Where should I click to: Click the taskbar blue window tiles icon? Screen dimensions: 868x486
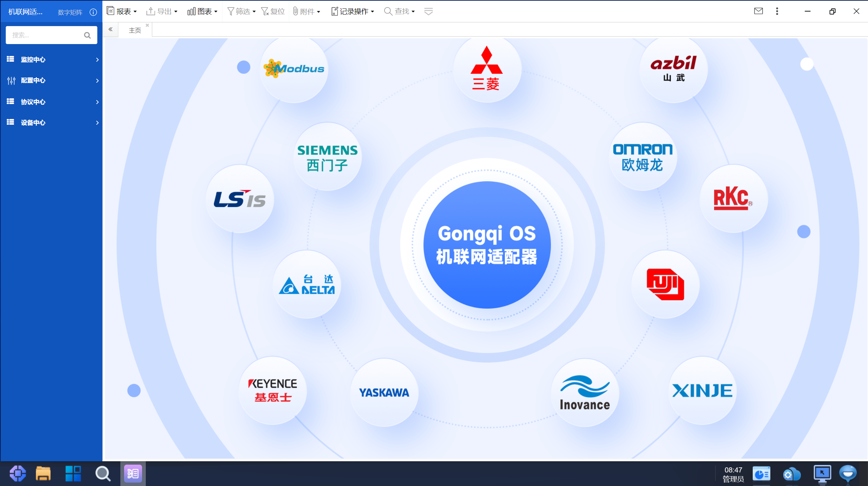(73, 473)
